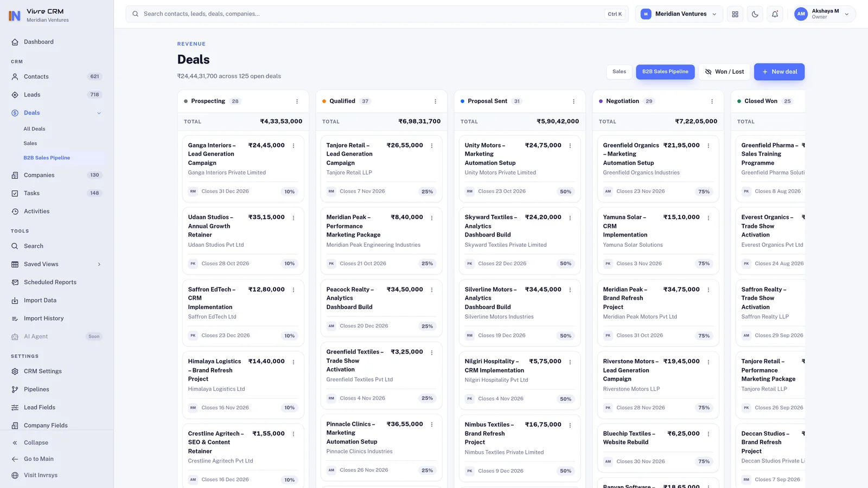This screenshot has height=488, width=868.
Task: Open All Deals in sidebar
Action: (x=34, y=129)
